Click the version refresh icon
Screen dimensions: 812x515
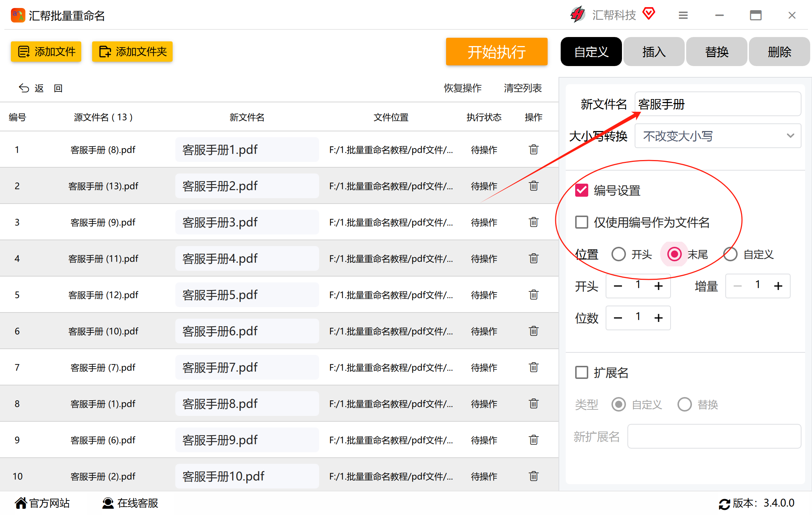pyautogui.click(x=724, y=504)
